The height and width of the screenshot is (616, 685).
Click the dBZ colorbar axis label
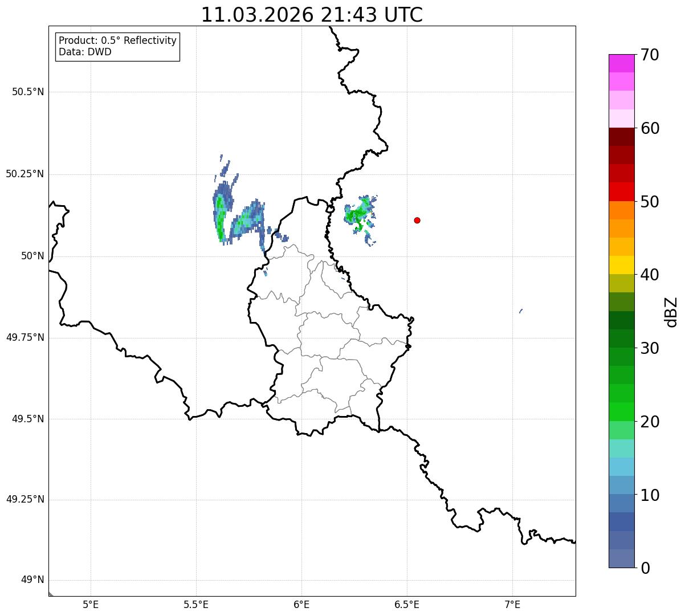click(x=671, y=311)
